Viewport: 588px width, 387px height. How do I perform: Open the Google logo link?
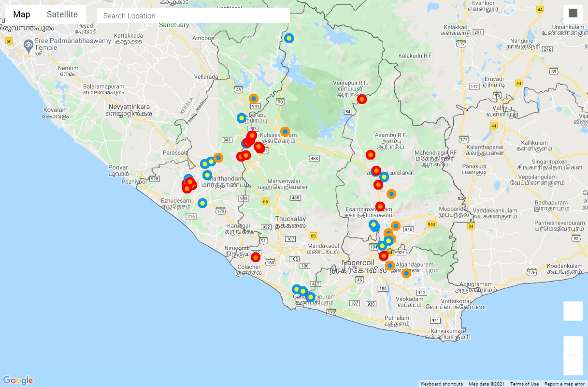click(x=18, y=381)
